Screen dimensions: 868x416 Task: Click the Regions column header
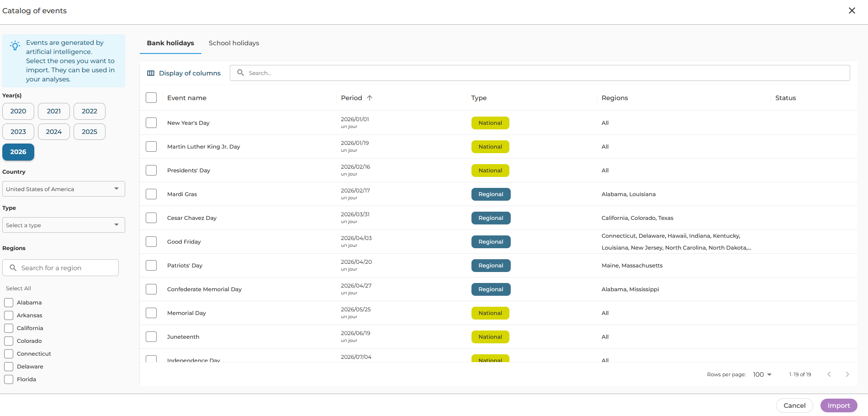click(614, 98)
